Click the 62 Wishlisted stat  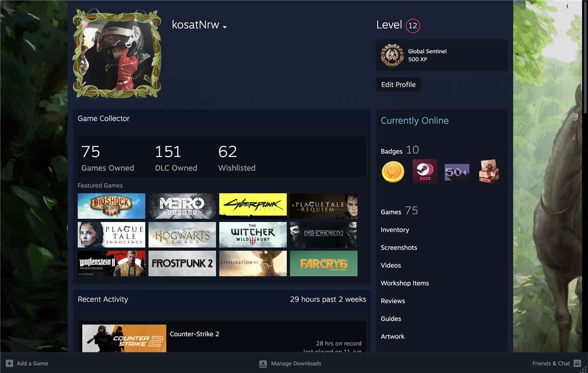tap(237, 158)
